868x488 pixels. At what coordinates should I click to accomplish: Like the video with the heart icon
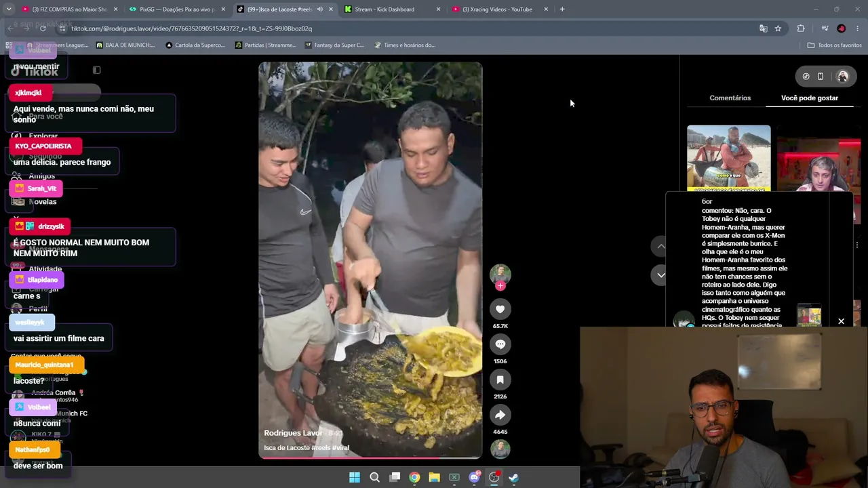click(500, 309)
